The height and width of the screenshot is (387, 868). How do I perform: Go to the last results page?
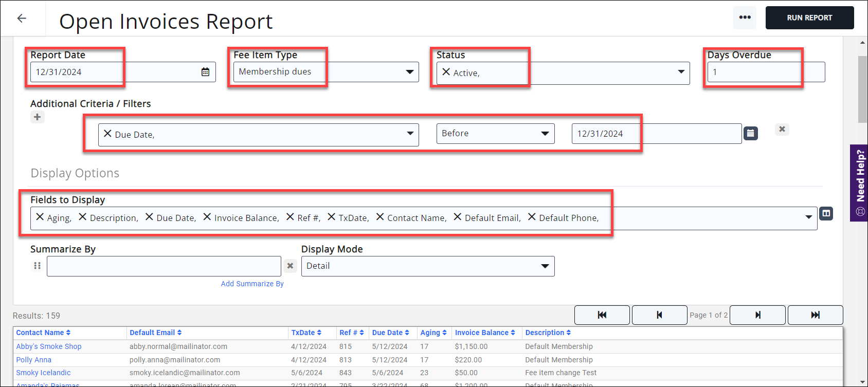pyautogui.click(x=815, y=315)
